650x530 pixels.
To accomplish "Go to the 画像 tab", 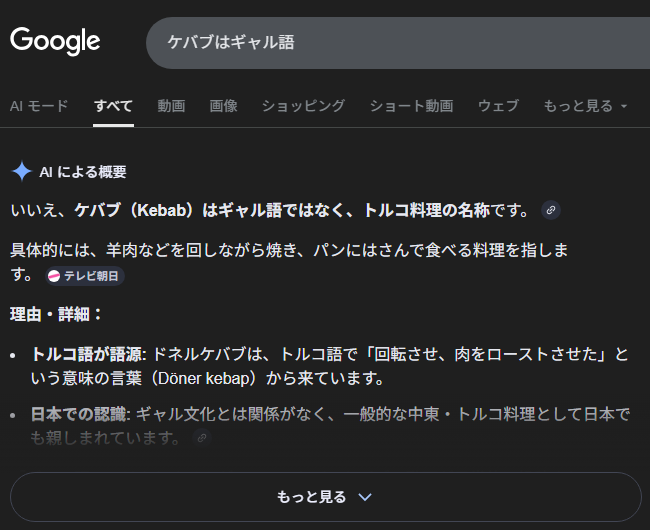I will point(223,105).
